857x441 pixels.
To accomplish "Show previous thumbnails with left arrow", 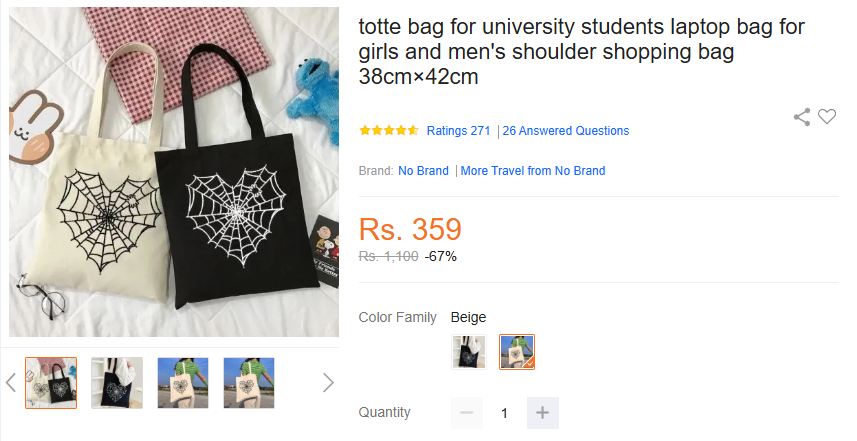I will [11, 382].
